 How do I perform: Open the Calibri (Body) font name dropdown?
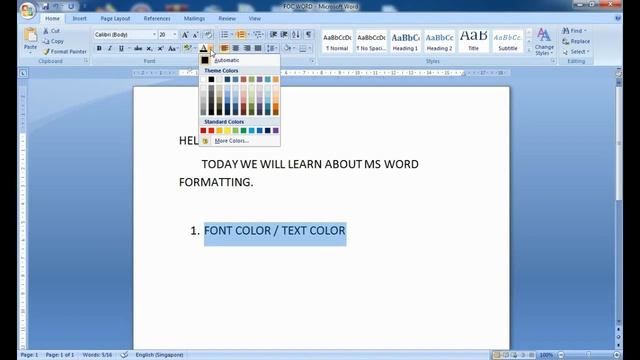click(154, 35)
